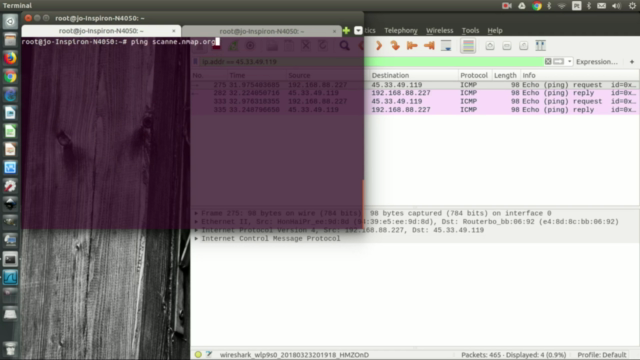Click the go forward arrow in Wireshark toolbar

point(379,46)
